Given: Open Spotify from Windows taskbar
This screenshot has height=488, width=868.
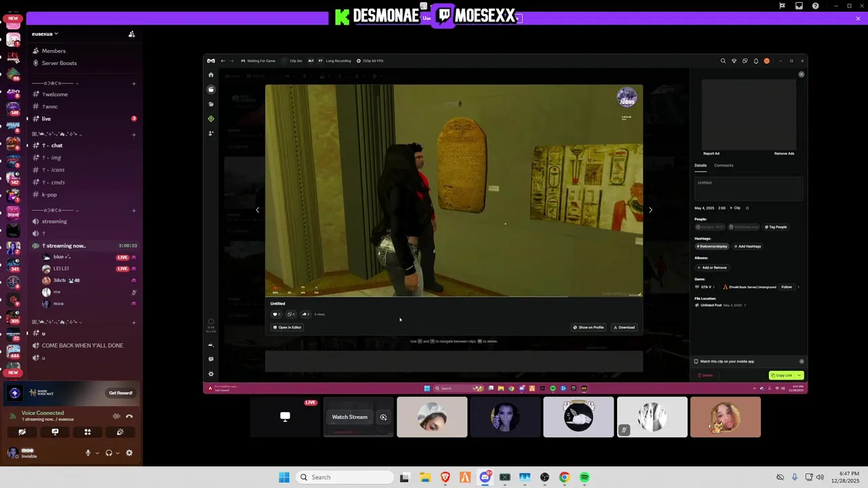Looking at the screenshot, I should click(x=584, y=477).
